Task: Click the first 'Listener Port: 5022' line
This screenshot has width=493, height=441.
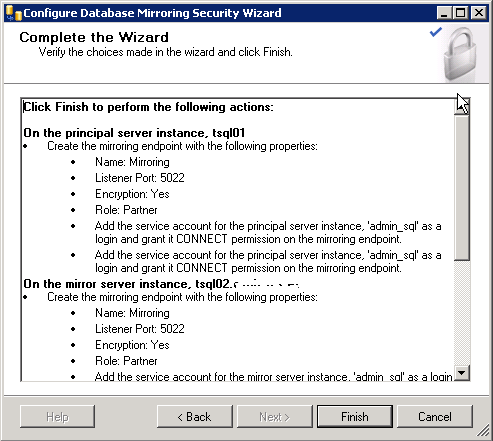Action: click(140, 178)
